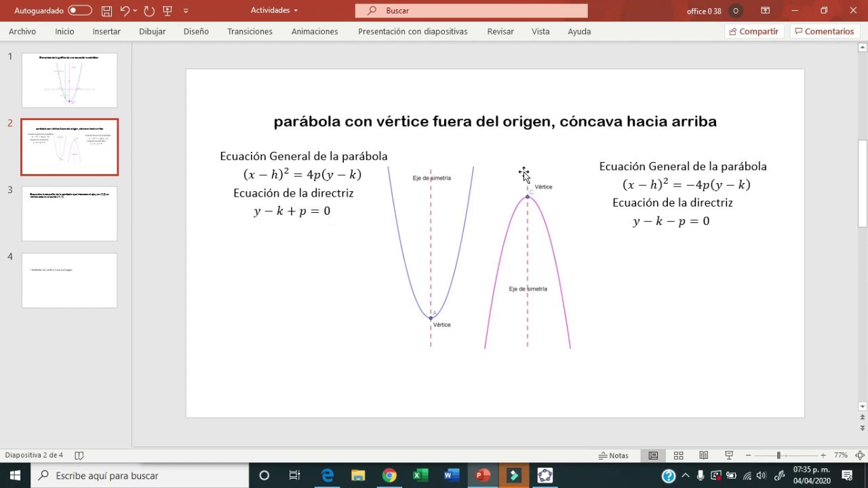Click the Compartir button
The image size is (868, 488).
(754, 31)
